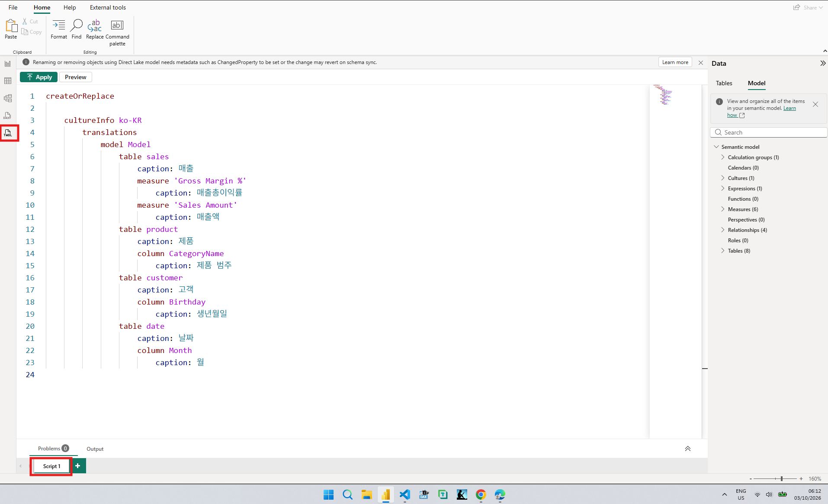Add a new script tab
828x504 pixels.
tap(78, 466)
